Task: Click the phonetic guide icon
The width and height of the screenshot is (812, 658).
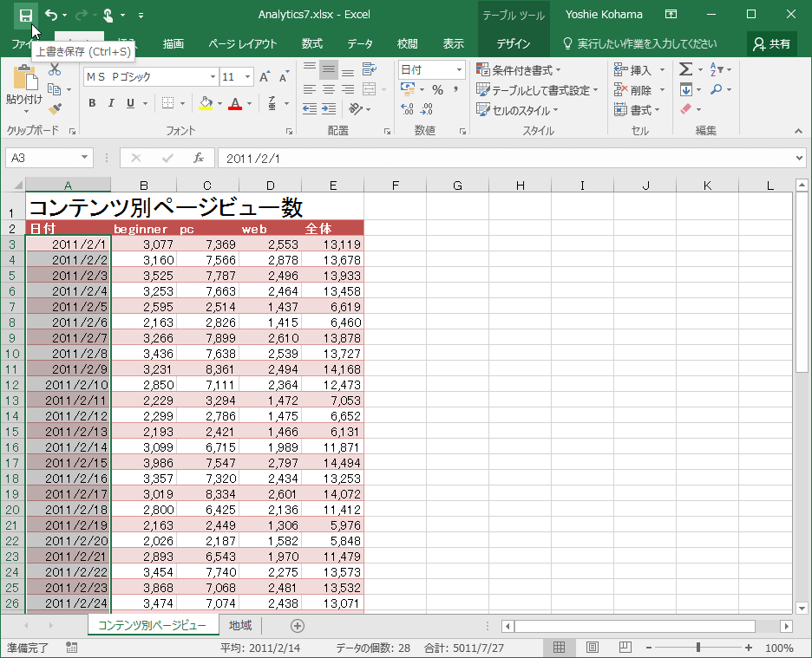Action: (x=272, y=103)
